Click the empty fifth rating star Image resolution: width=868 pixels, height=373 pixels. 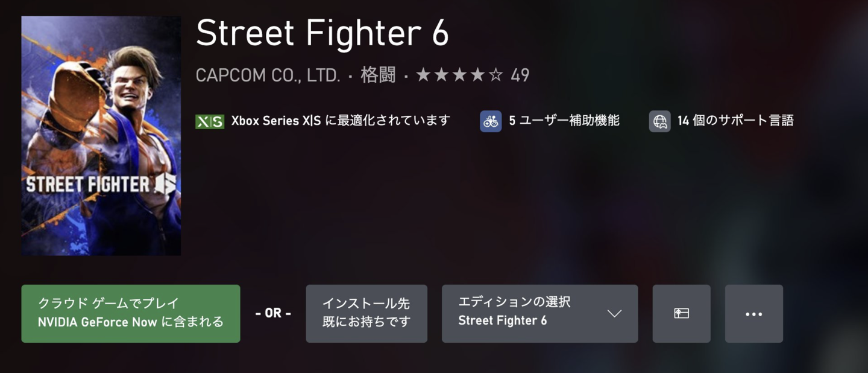[495, 75]
